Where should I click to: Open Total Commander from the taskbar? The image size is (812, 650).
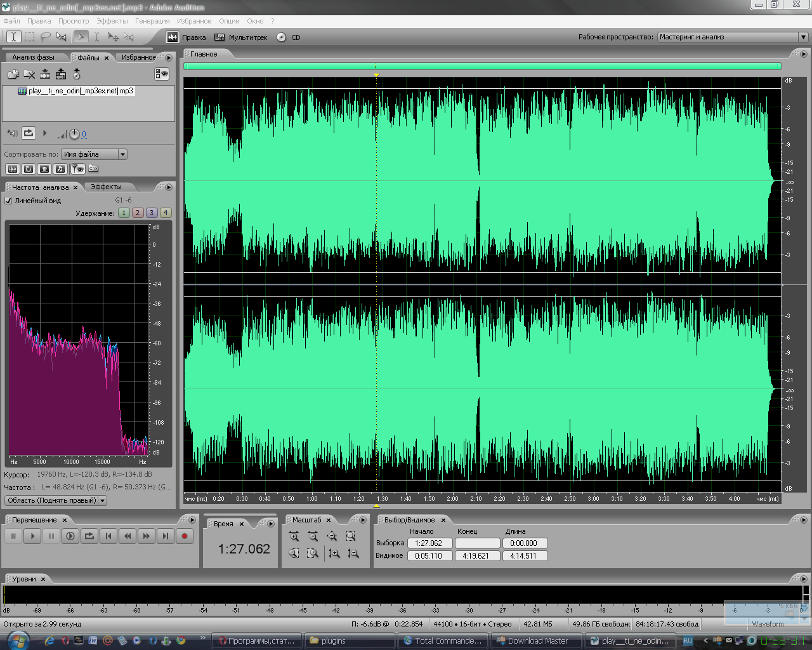click(443, 641)
